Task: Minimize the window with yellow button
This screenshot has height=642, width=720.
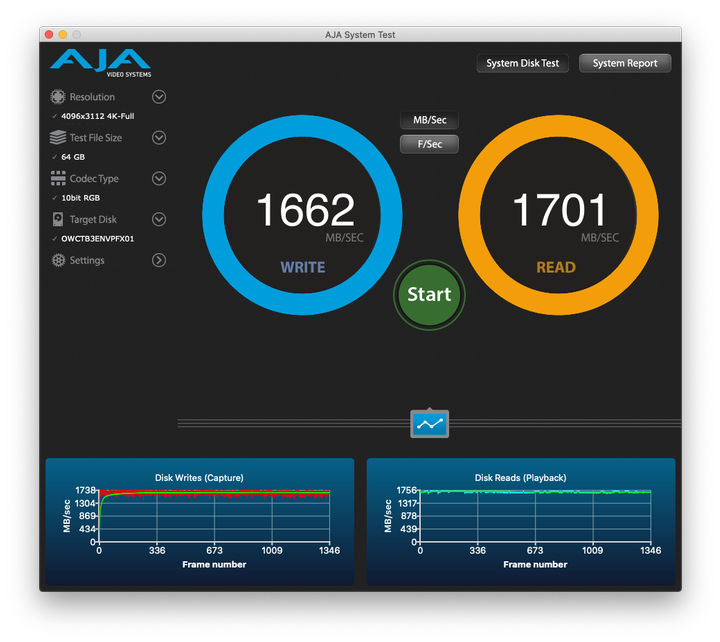Action: pyautogui.click(x=63, y=34)
